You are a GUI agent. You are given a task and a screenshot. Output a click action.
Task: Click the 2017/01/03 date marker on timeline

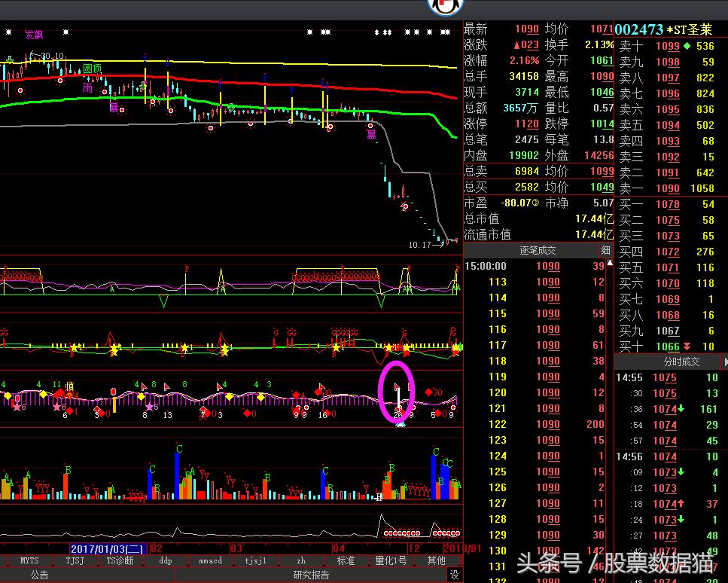pos(109,548)
